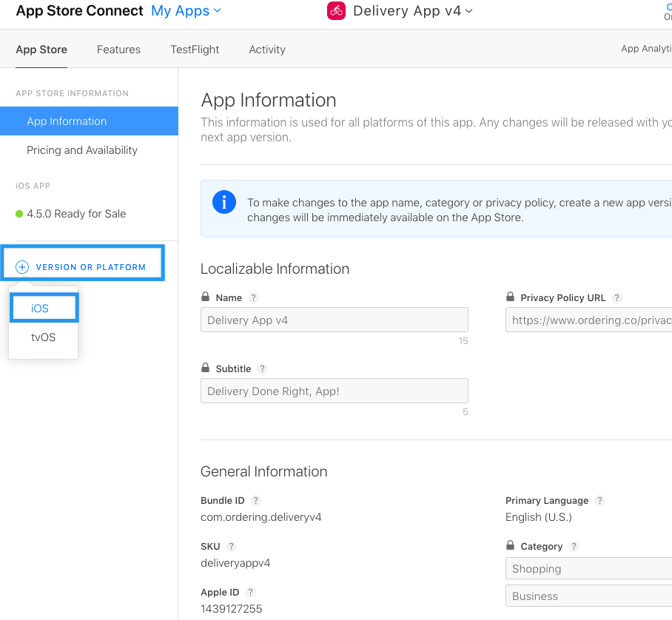Click help icon beside Primary Language
Image resolution: width=672 pixels, height=620 pixels.
click(600, 501)
